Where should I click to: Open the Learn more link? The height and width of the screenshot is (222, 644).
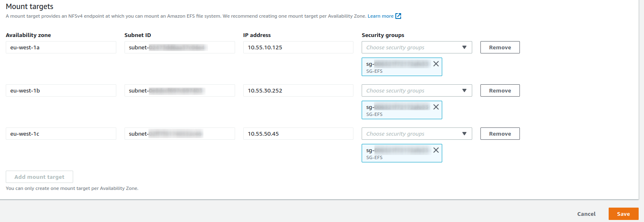380,16
